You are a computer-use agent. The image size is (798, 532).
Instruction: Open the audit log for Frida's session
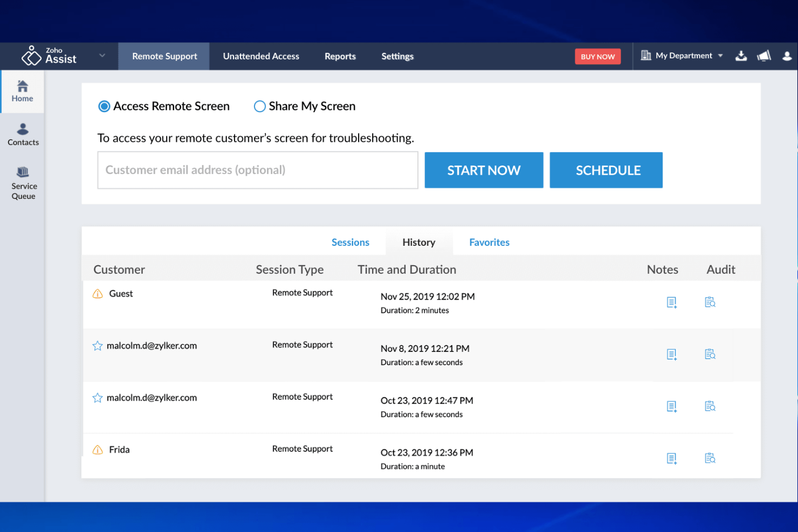tap(710, 458)
